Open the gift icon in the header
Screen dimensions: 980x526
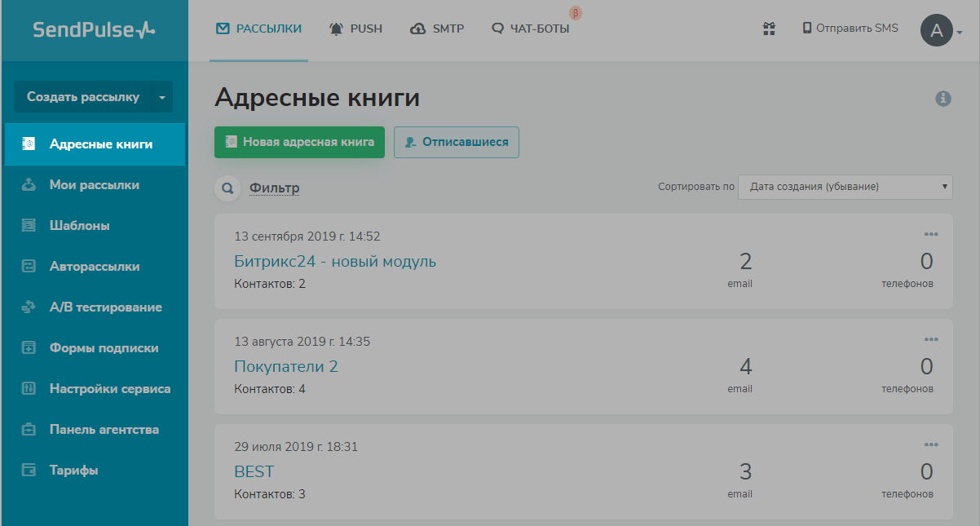click(x=769, y=29)
